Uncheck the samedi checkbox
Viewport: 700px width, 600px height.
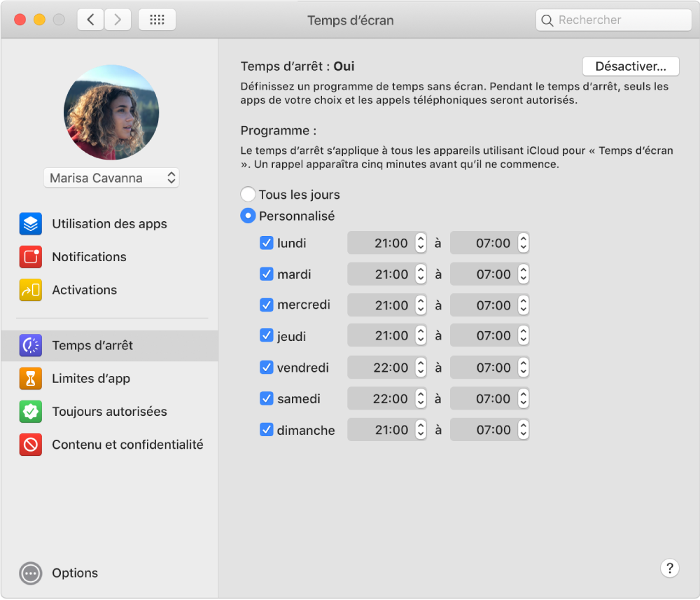click(267, 398)
